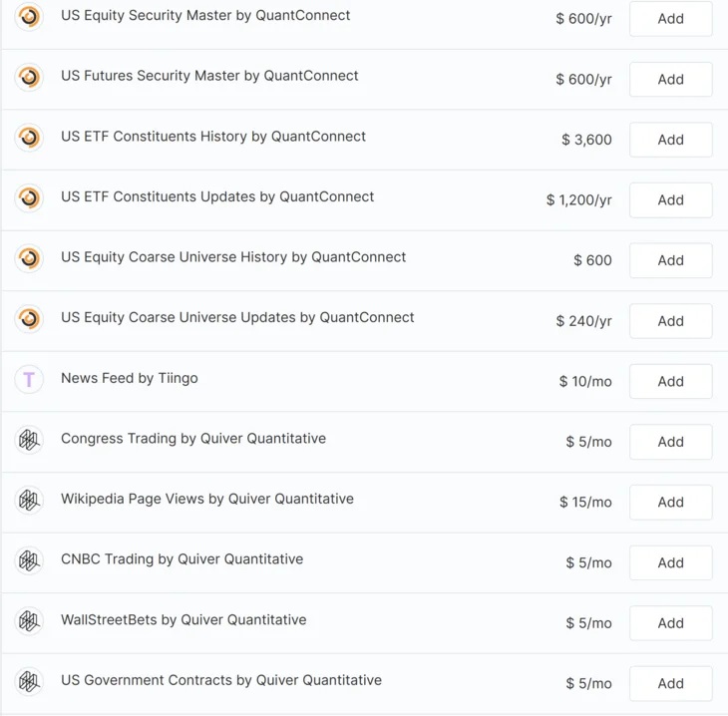Click Quiver Quantitative icon beside Congress Trading
This screenshot has width=728, height=716.
[29, 440]
